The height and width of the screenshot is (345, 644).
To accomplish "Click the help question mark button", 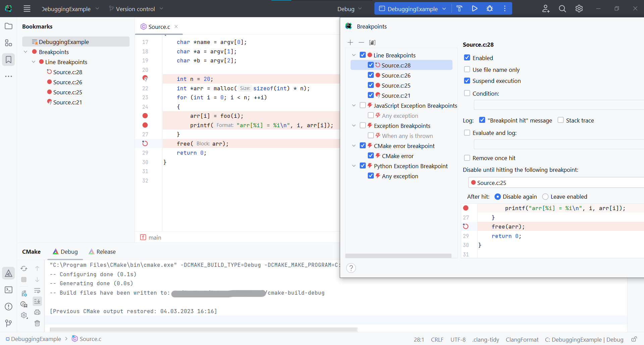I will click(x=351, y=268).
